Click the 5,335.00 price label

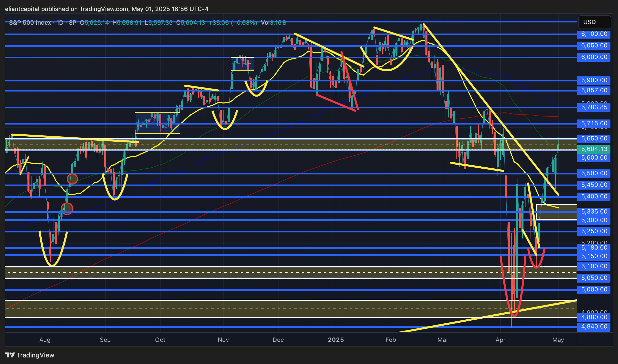[x=594, y=211]
